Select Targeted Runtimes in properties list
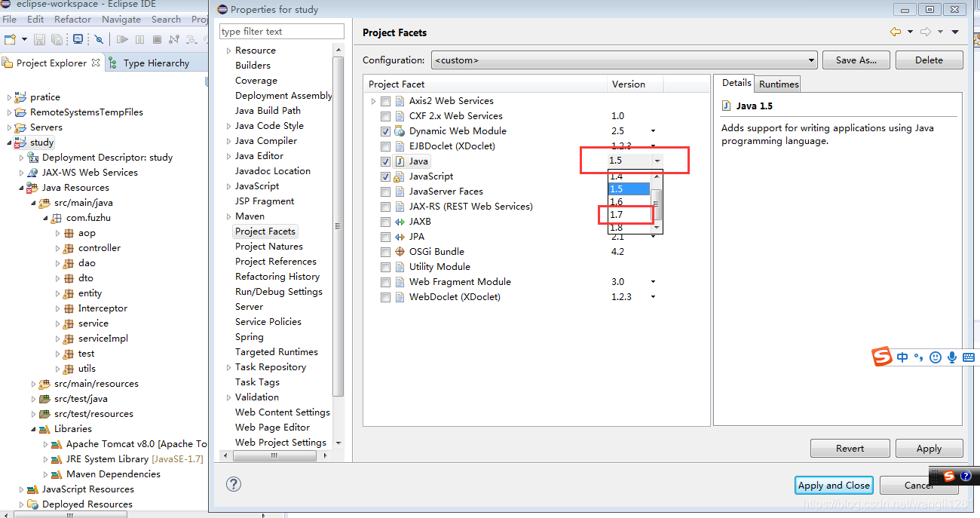 tap(277, 352)
